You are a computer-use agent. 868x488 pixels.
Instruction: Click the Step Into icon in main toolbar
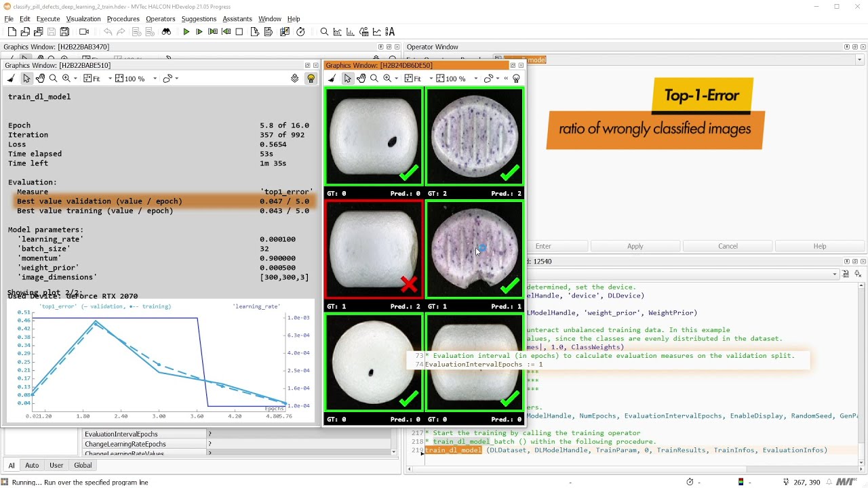coord(213,32)
